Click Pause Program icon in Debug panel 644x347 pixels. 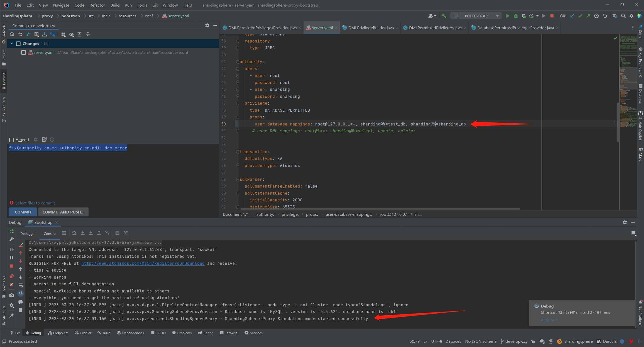12,257
